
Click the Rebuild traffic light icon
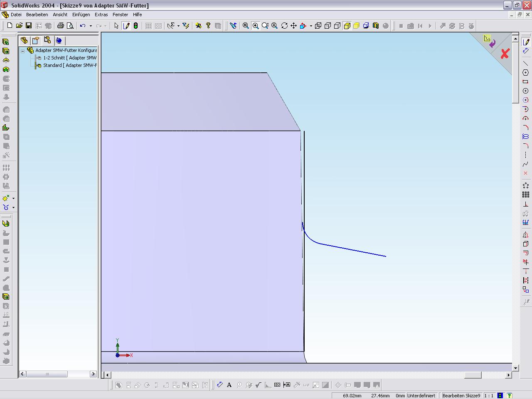tap(135, 26)
